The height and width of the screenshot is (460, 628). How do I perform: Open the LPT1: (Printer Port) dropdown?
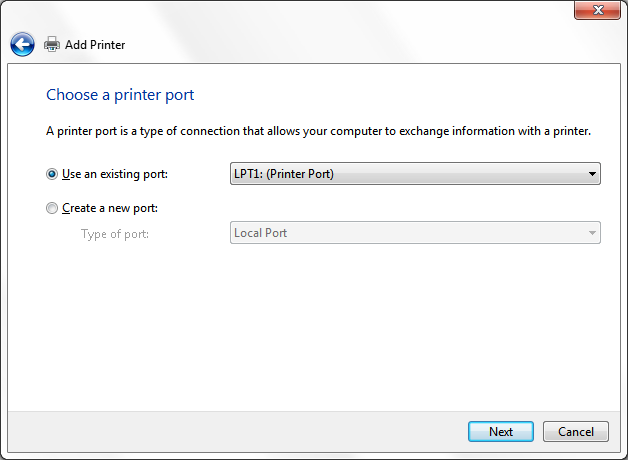pyautogui.click(x=415, y=174)
